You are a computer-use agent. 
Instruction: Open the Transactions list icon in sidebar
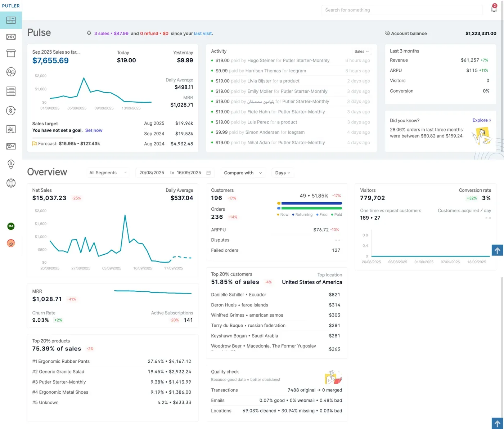coord(11,91)
